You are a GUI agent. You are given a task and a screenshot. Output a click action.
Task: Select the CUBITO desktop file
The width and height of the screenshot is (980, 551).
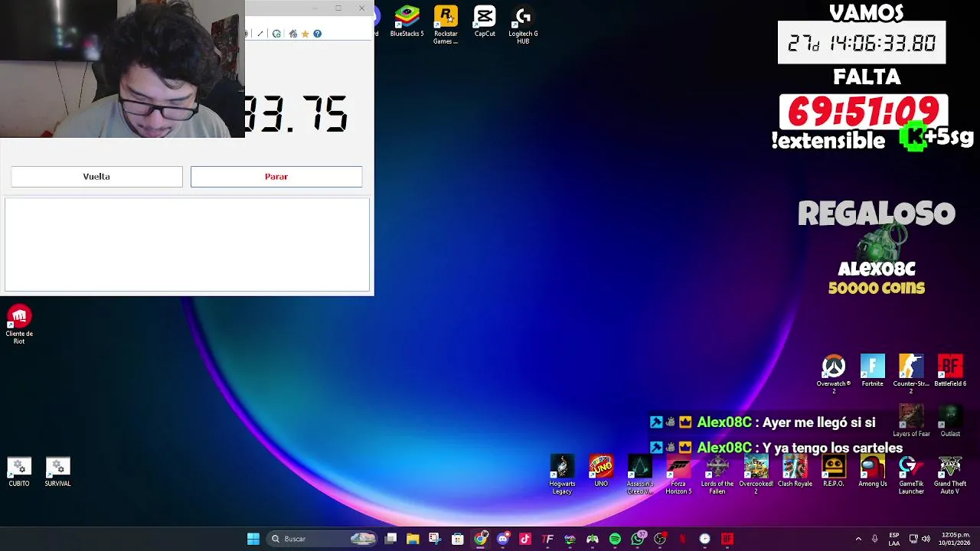click(19, 472)
